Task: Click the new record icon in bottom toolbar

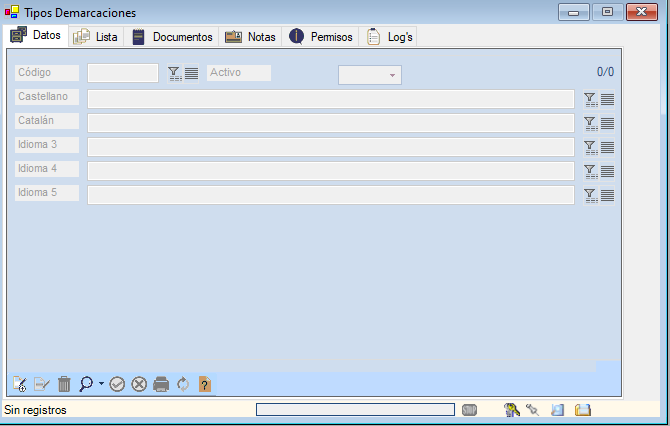Action: [x=20, y=384]
